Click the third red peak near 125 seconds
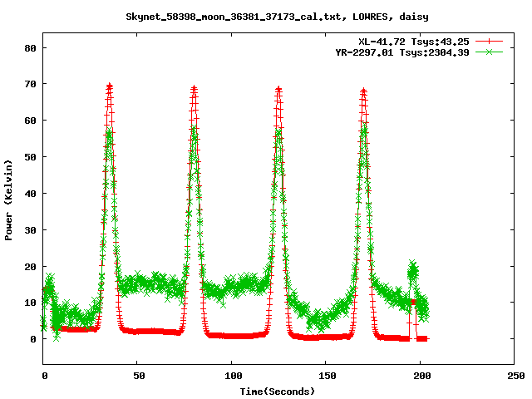 pos(279,90)
